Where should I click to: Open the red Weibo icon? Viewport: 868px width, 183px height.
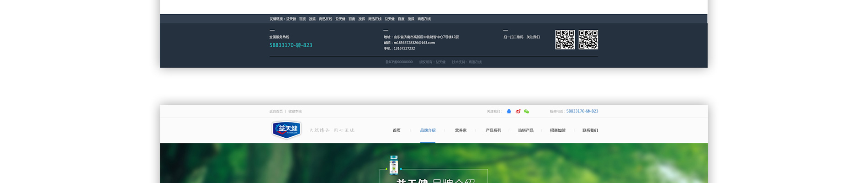[518, 111]
